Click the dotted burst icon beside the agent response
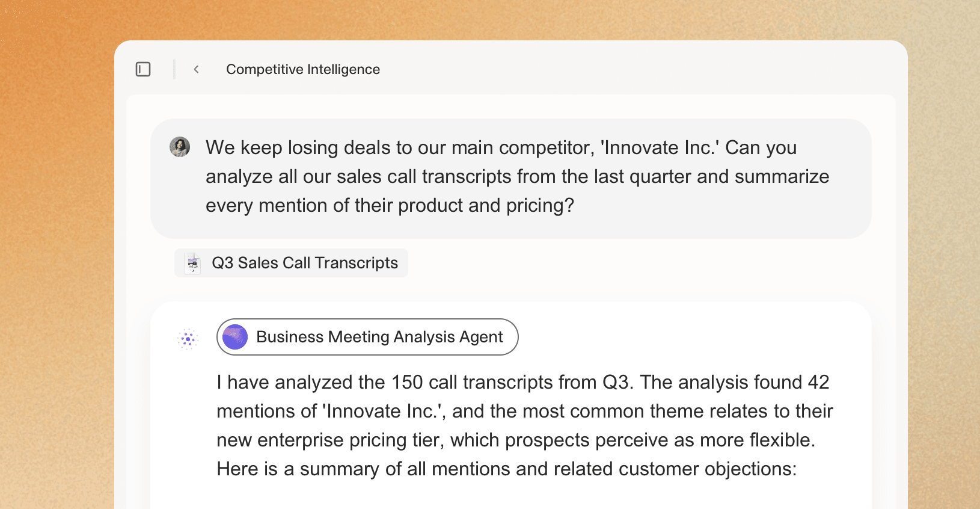Screen dimensions: 980x509 click(x=187, y=338)
